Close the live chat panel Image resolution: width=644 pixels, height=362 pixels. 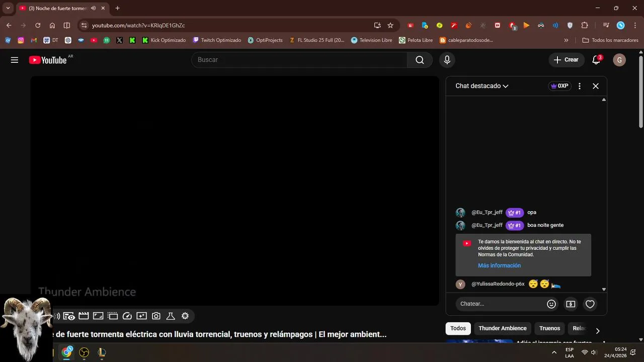pos(596,86)
